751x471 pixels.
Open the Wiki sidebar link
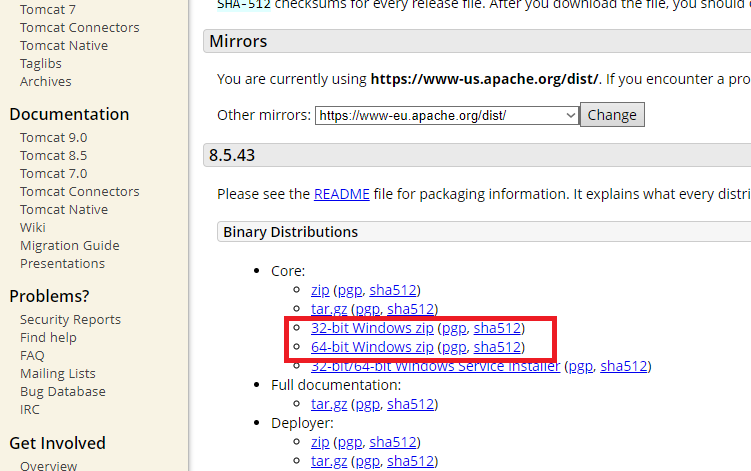(33, 228)
